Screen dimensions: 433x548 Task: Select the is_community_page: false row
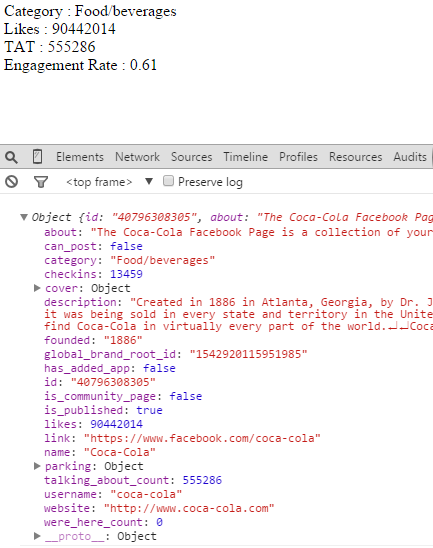pos(123,396)
